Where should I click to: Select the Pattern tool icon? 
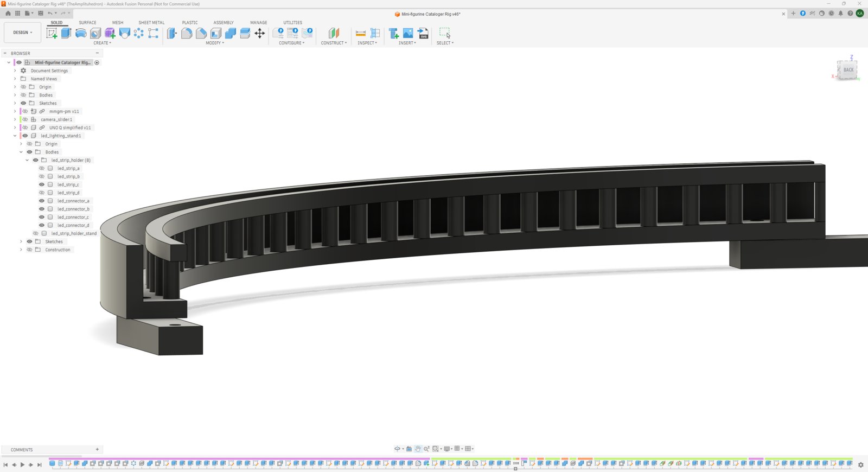coord(139,33)
